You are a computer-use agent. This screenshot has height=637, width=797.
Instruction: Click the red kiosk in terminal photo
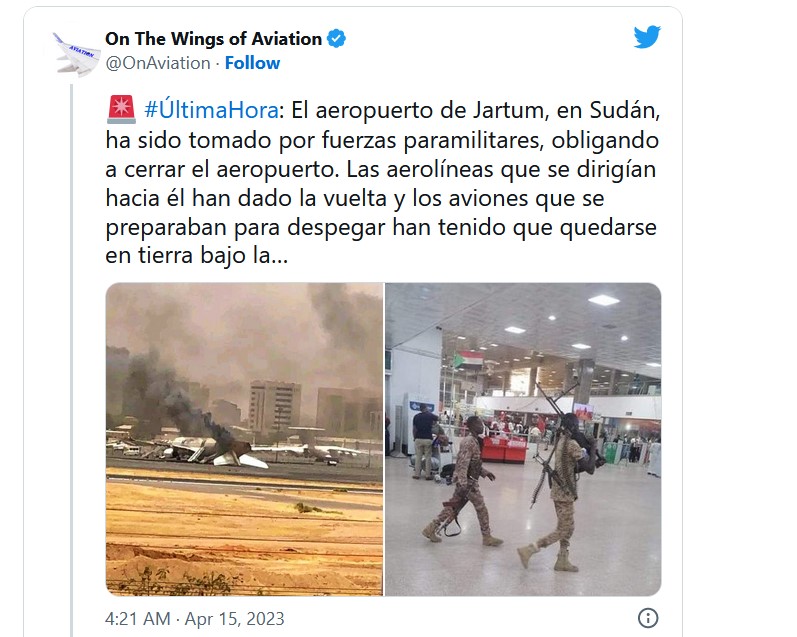504,448
